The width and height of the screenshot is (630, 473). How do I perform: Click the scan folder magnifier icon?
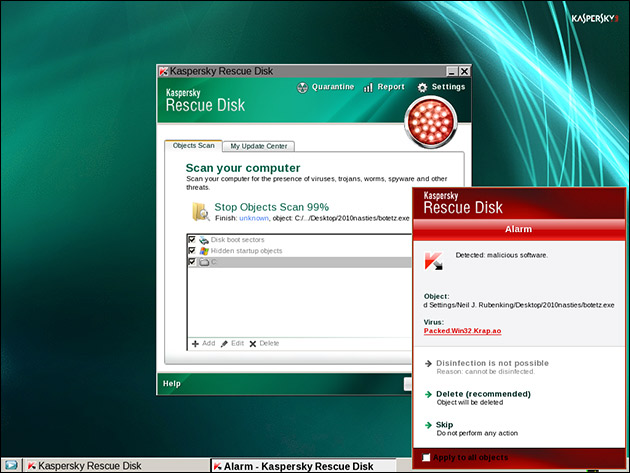point(200,212)
